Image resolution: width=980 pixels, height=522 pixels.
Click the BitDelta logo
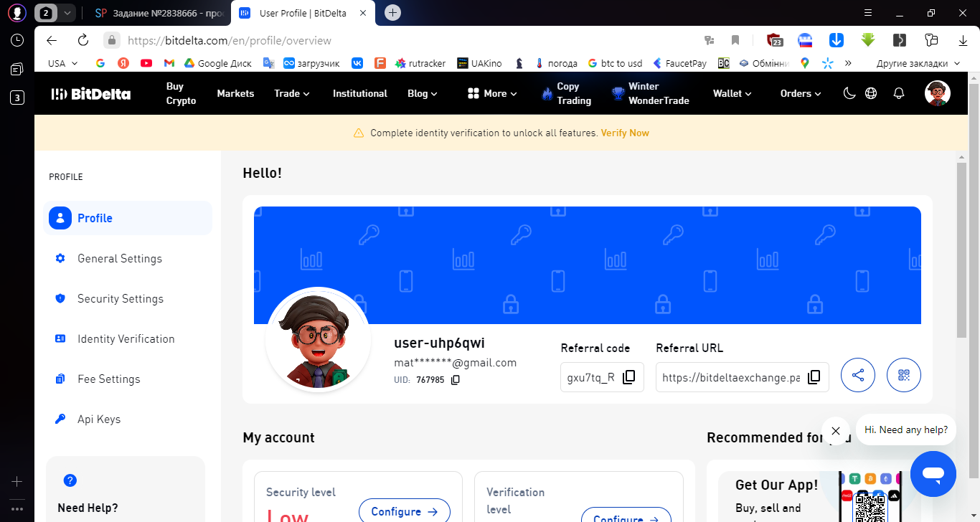point(90,93)
